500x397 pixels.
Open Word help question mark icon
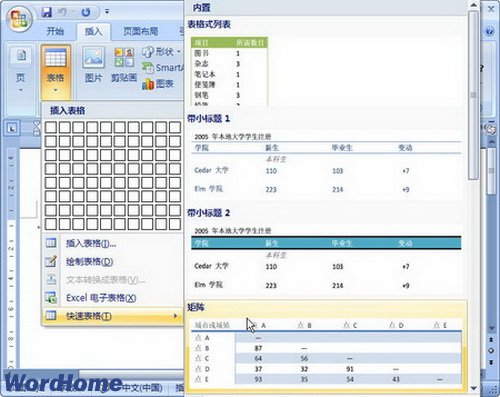(x=490, y=31)
